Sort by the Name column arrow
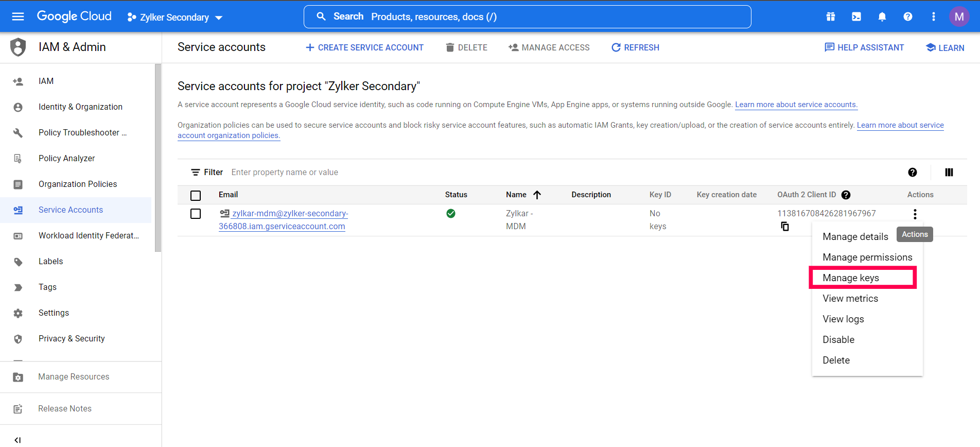980x447 pixels. click(x=537, y=195)
